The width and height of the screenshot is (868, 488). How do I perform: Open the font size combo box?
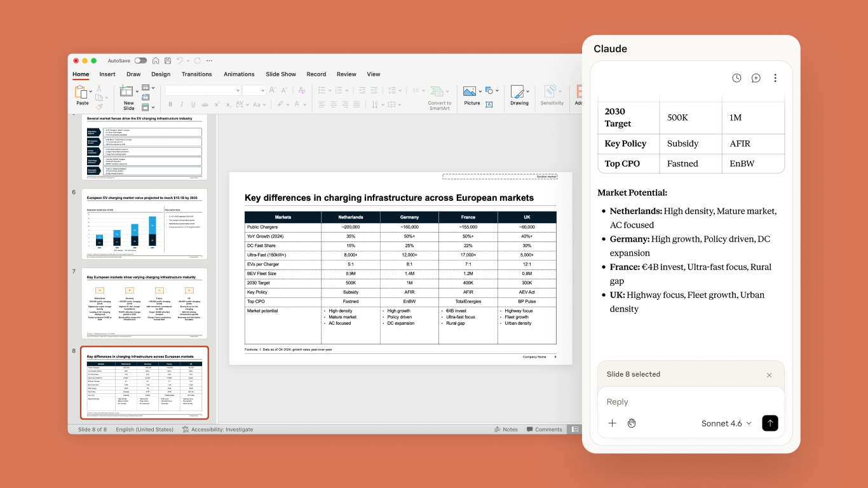[x=254, y=90]
